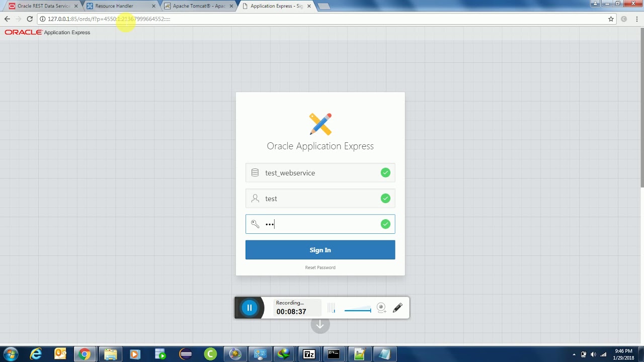Bookmark this page with the star
The image size is (644, 362).
click(x=611, y=19)
